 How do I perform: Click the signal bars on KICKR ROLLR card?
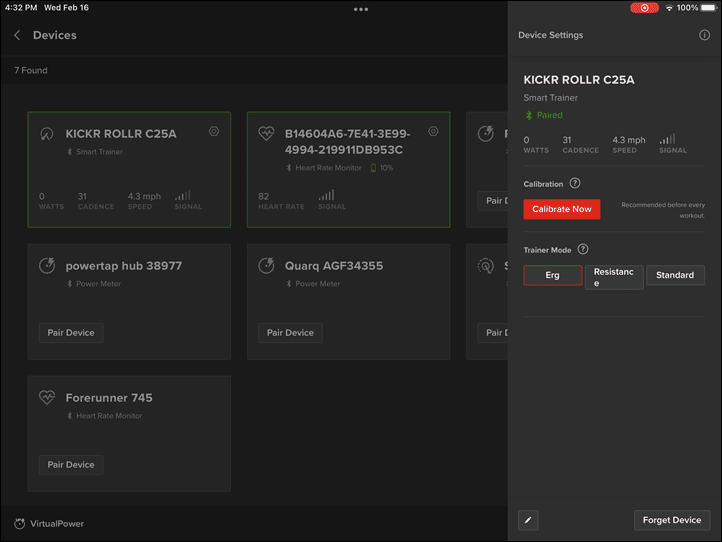182,195
